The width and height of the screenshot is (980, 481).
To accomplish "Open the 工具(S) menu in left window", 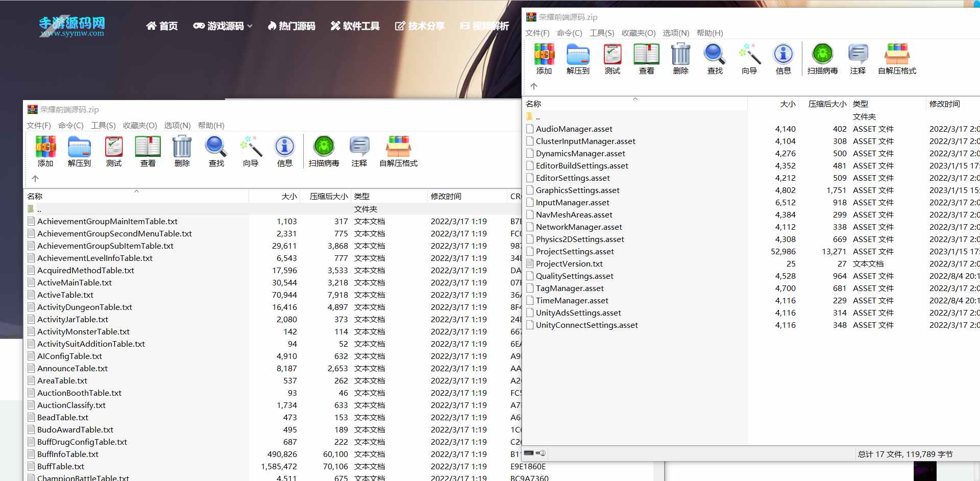I will (x=103, y=126).
